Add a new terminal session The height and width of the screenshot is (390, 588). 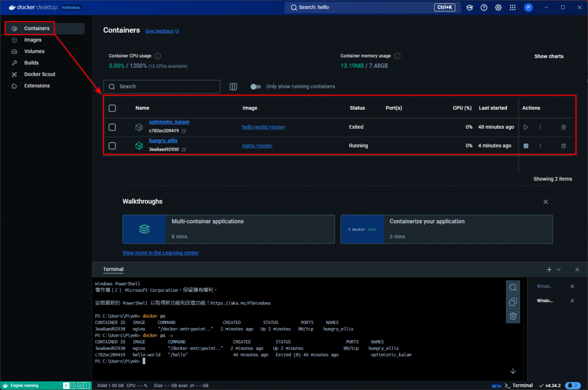tap(549, 269)
